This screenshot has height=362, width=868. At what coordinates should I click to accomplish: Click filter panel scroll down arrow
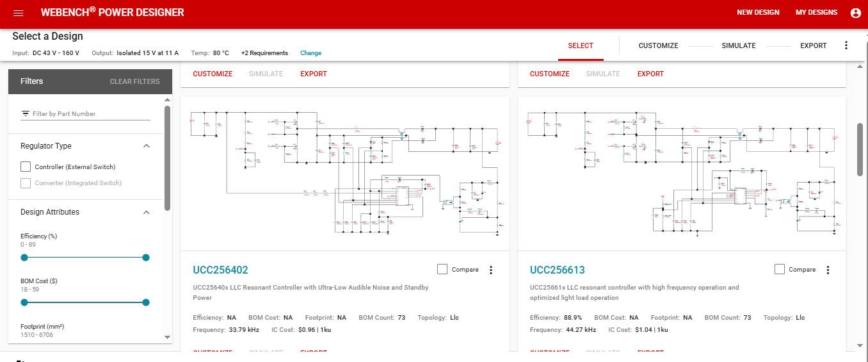click(x=168, y=337)
